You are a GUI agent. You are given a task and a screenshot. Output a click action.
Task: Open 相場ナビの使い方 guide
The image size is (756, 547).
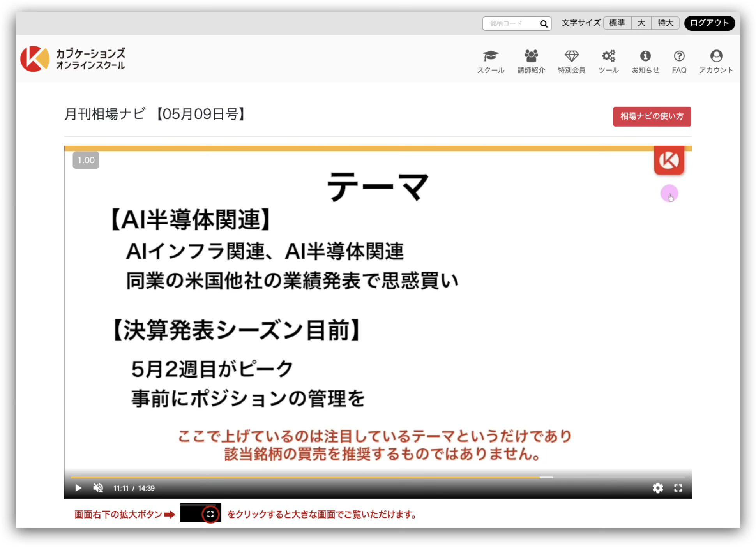point(652,116)
